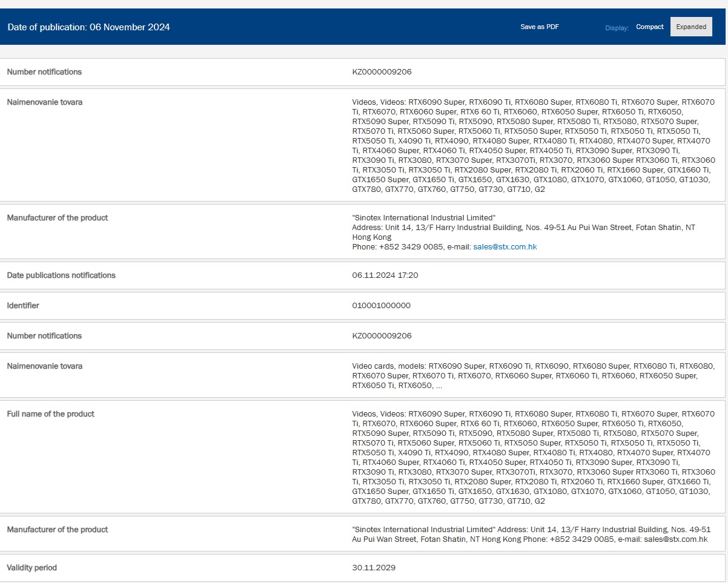Select the validity date "30.11.2029"

374,568
